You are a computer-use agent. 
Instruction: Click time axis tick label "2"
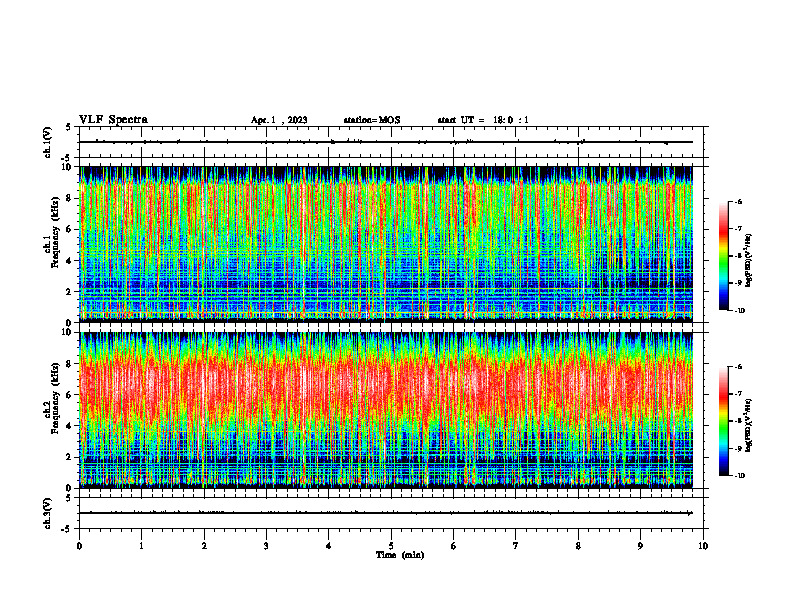[x=204, y=546]
